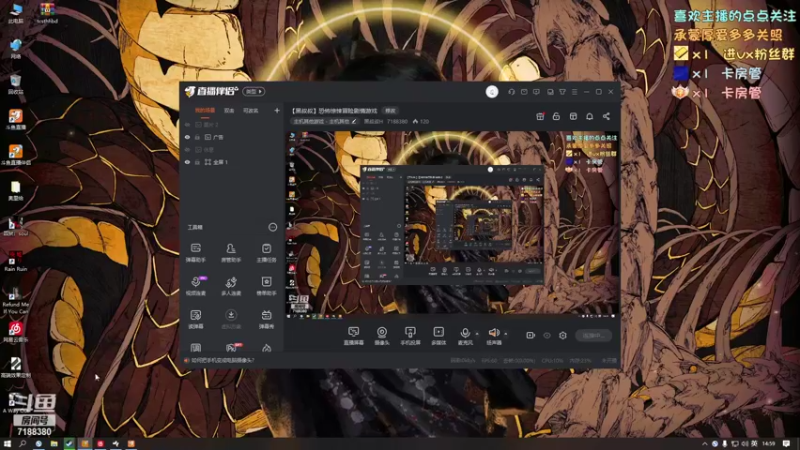Open Rain Ruin desktop shortcut
800x450 pixels.
15,261
